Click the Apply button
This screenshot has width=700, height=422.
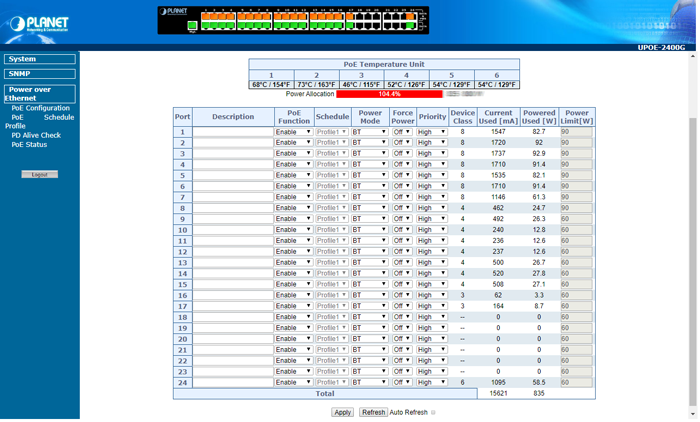(x=342, y=413)
